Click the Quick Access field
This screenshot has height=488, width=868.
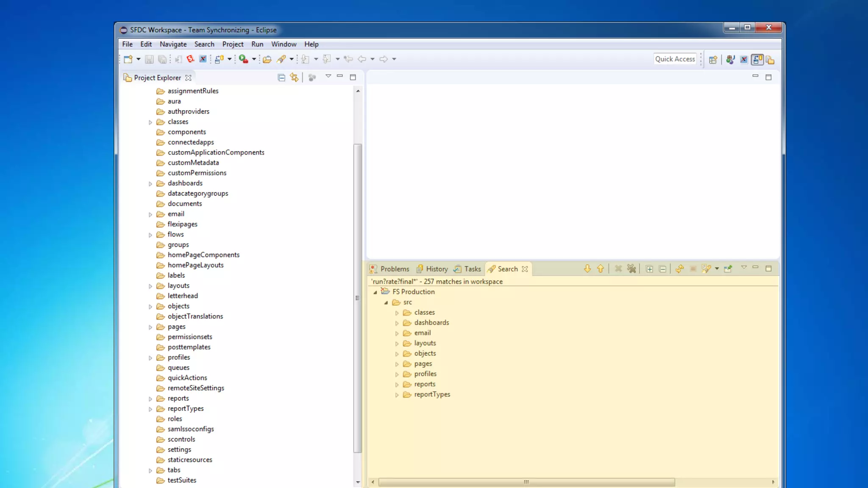[675, 59]
